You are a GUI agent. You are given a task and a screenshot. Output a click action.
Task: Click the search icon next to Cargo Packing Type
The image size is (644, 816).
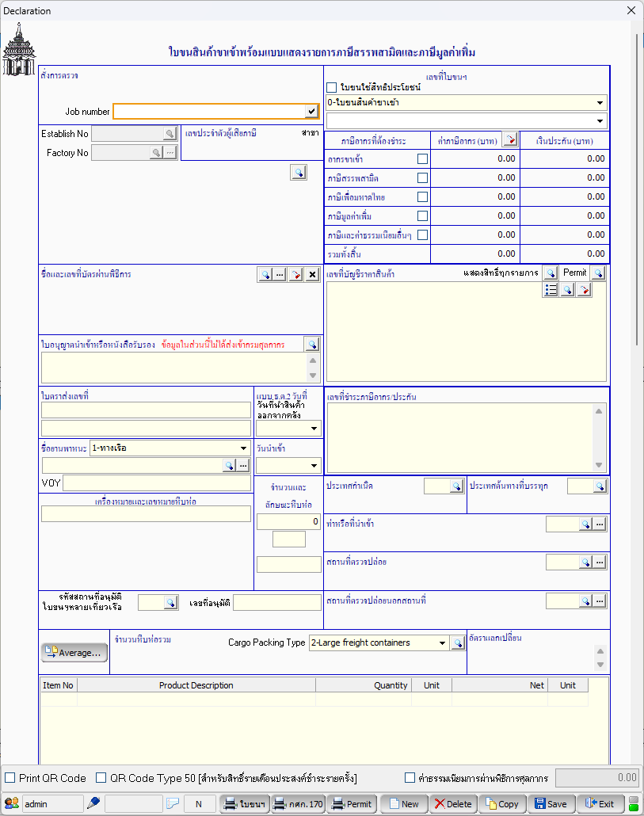[458, 643]
